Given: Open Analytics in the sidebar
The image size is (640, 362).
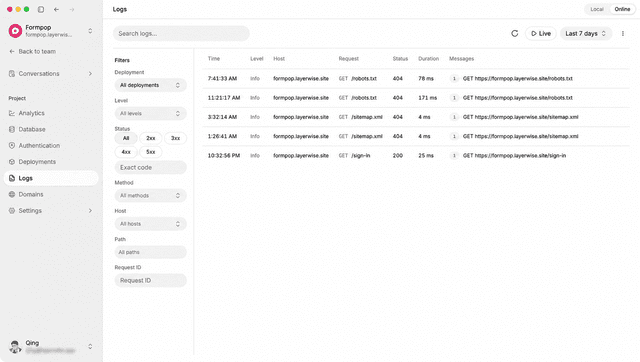Looking at the screenshot, I should point(51,113).
